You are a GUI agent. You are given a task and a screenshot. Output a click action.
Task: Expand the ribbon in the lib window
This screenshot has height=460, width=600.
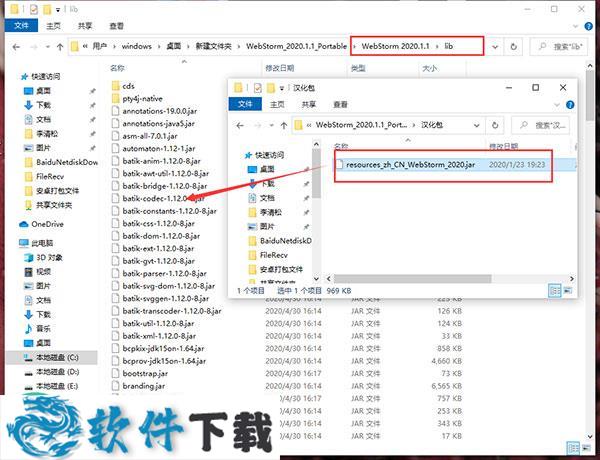coord(576,26)
